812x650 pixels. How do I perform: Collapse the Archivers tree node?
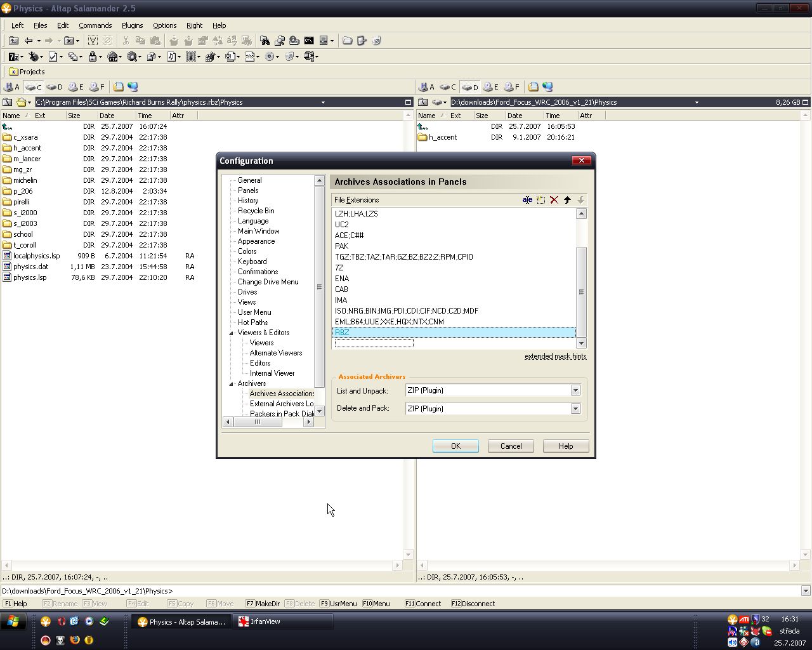click(x=231, y=383)
